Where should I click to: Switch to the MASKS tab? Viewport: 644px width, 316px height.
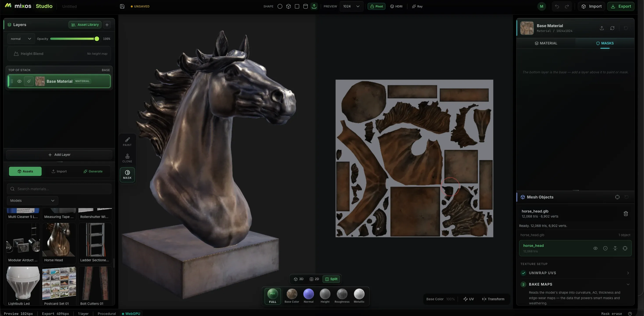tap(605, 43)
